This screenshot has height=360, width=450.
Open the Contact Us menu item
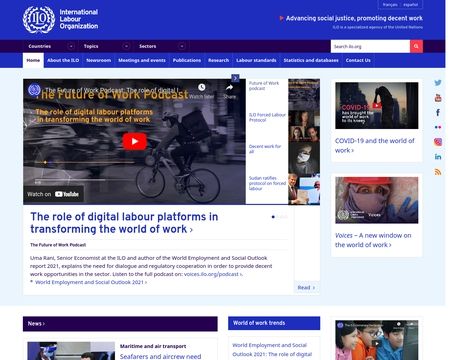(358, 60)
